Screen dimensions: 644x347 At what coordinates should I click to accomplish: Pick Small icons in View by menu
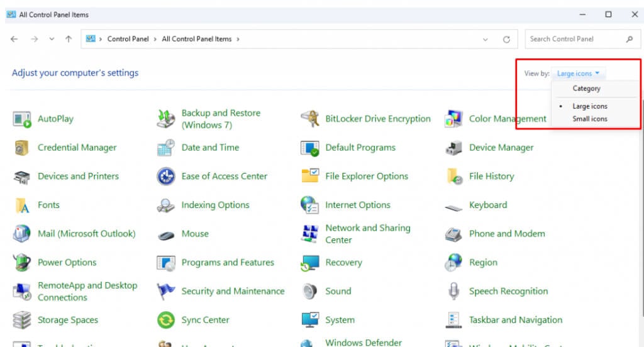[590, 119]
